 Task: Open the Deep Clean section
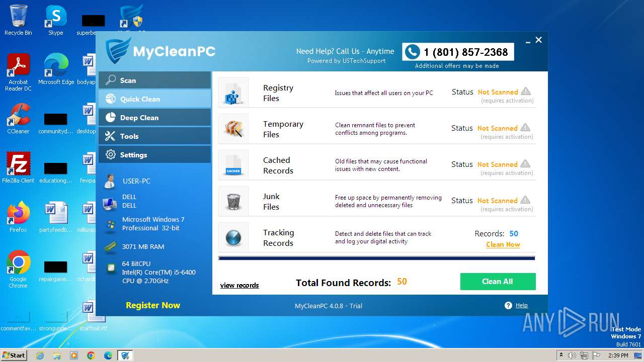(x=154, y=118)
